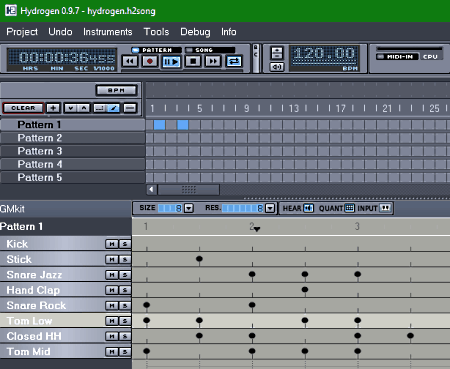450x369 pixels.
Task: Open the RES. resolution dropdown
Action: (x=270, y=208)
